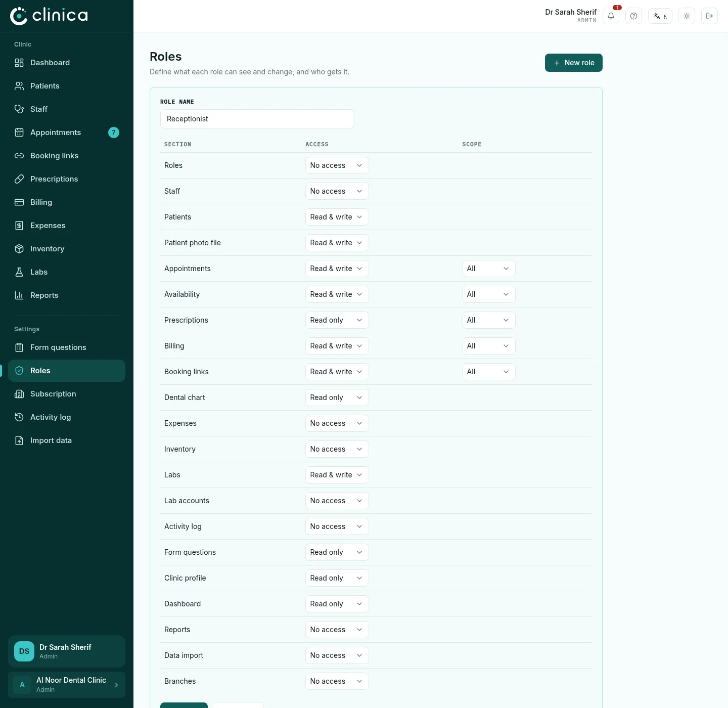Click the Inventory box icon
This screenshot has height=708, width=728.
(x=19, y=249)
